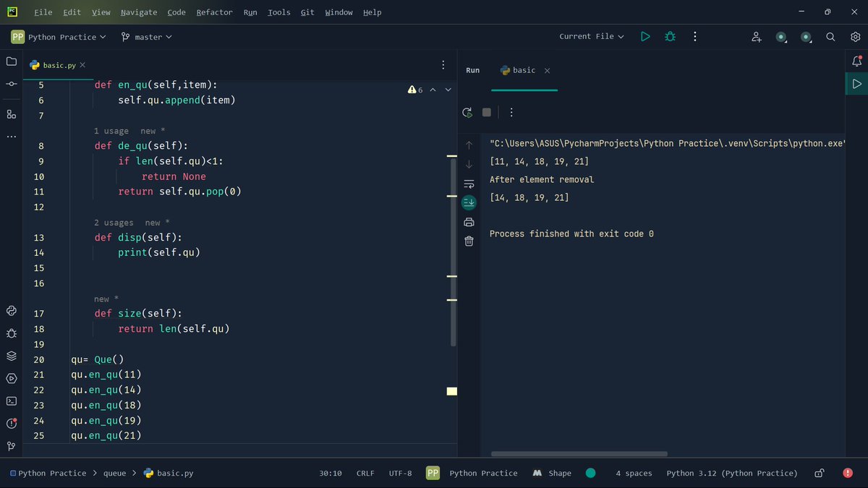The image size is (868, 488).
Task: Click the Run console horizontal scrollbar
Action: tap(579, 454)
